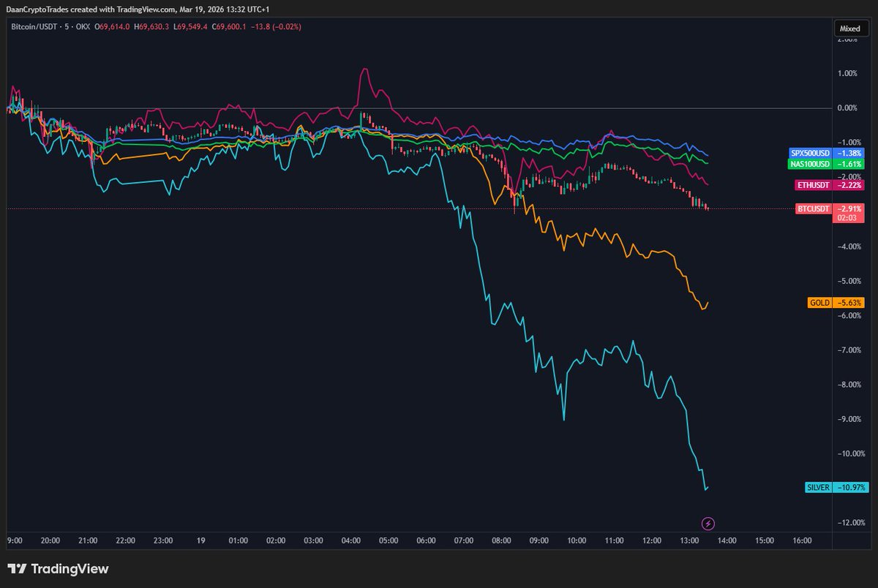Select the SILVER price label
This screenshot has height=588, width=878.
click(x=818, y=487)
